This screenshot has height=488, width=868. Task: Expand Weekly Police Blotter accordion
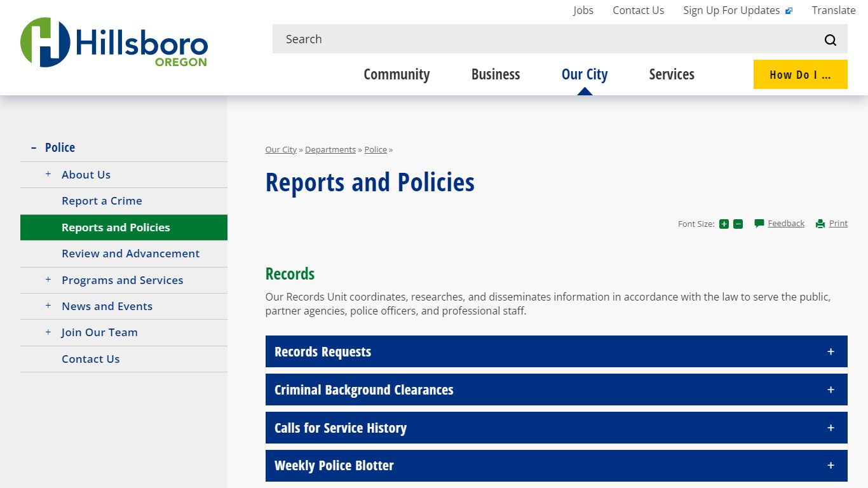tap(557, 466)
